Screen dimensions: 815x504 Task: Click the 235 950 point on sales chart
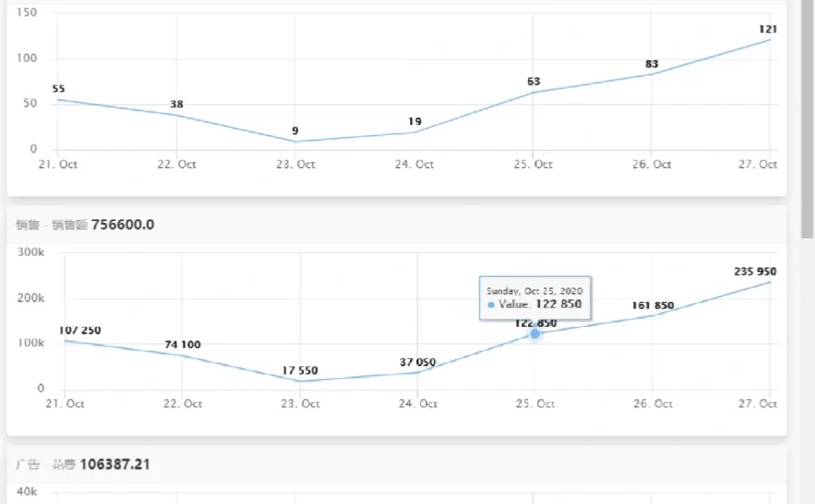770,282
